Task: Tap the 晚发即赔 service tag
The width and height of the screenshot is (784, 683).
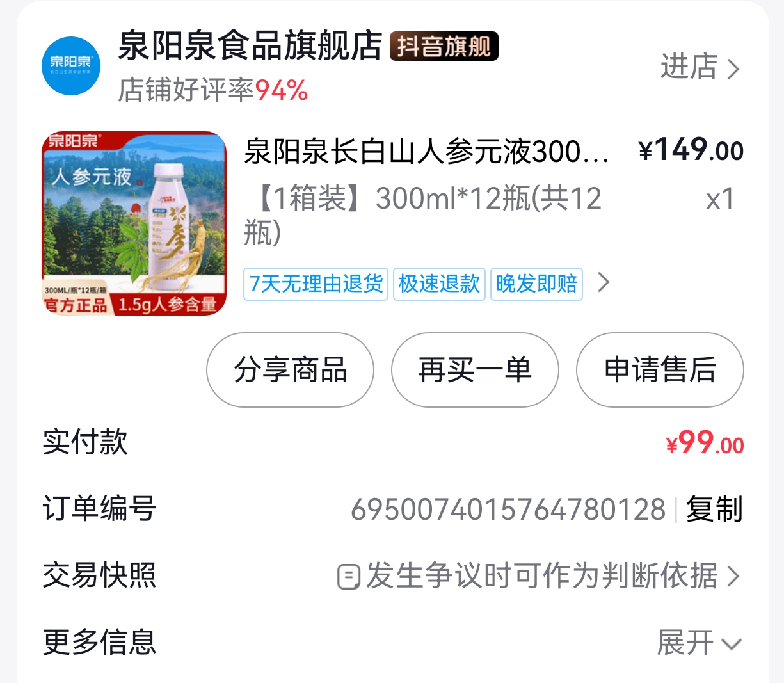Action: tap(536, 284)
